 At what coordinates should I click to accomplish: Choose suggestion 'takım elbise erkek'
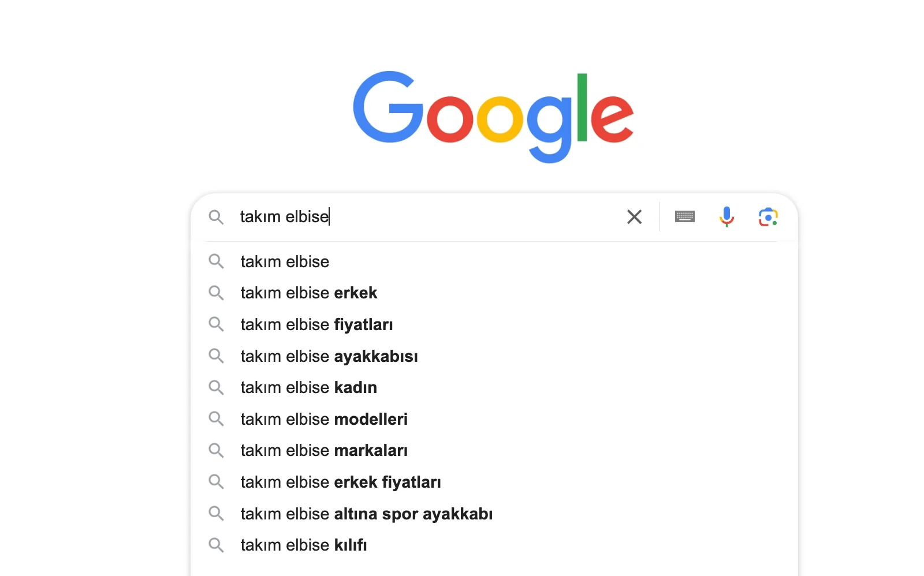point(309,293)
